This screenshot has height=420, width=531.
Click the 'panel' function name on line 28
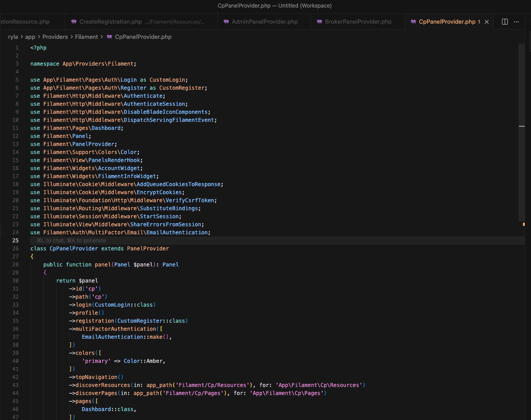tap(103, 265)
